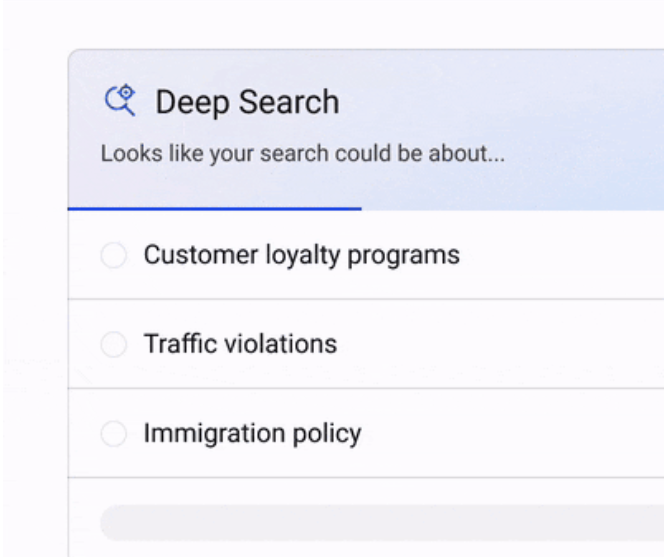The height and width of the screenshot is (557, 672).
Task: Click the 'Immigration policy' label text
Action: [x=252, y=434]
